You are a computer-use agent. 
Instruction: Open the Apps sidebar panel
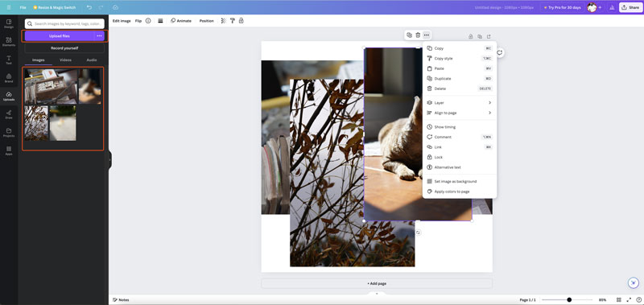[9, 150]
